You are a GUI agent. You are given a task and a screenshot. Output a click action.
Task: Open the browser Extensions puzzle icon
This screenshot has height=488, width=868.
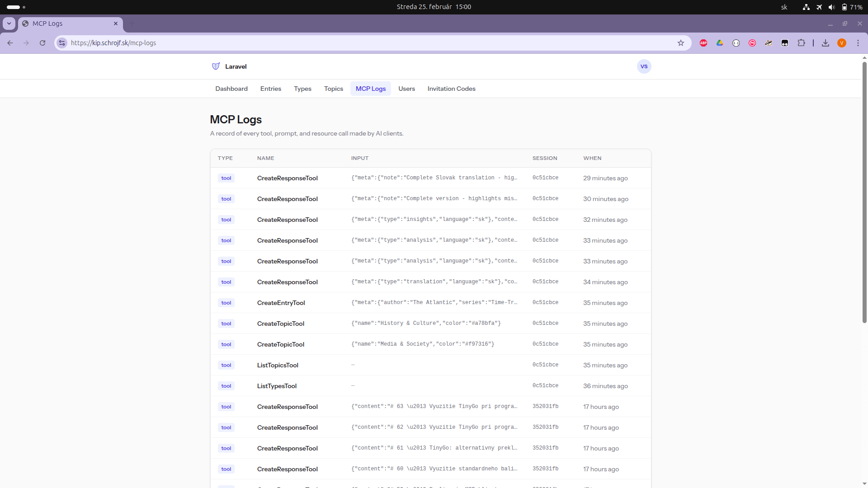(801, 43)
